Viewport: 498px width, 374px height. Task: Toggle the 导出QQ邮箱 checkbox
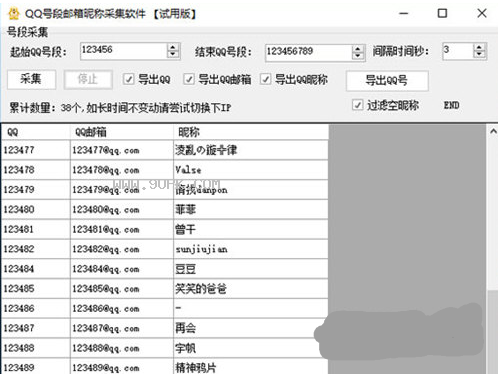click(x=189, y=79)
